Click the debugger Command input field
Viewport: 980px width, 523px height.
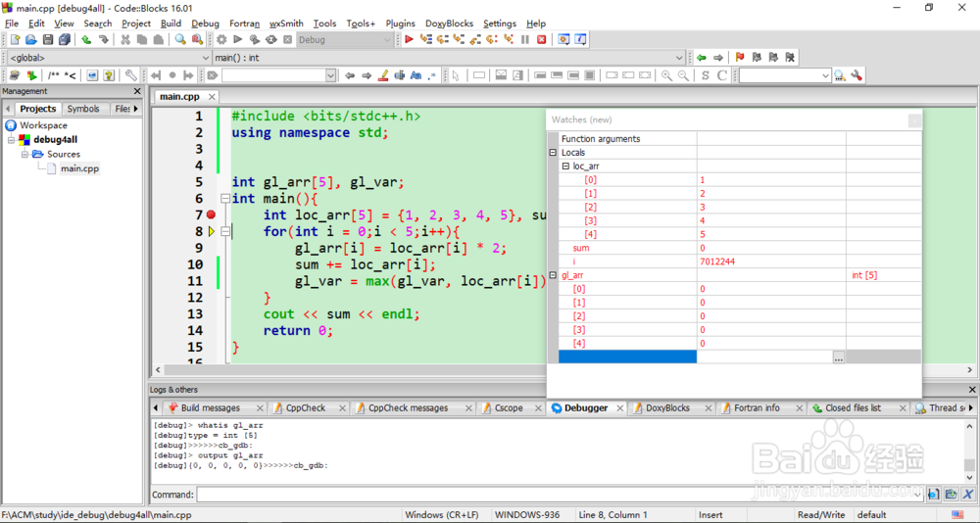pos(560,495)
